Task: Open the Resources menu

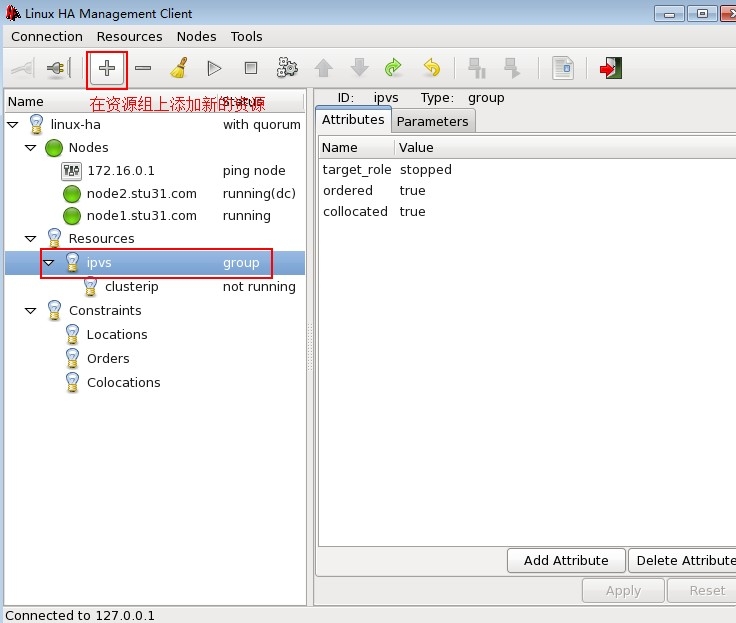Action: (130, 37)
